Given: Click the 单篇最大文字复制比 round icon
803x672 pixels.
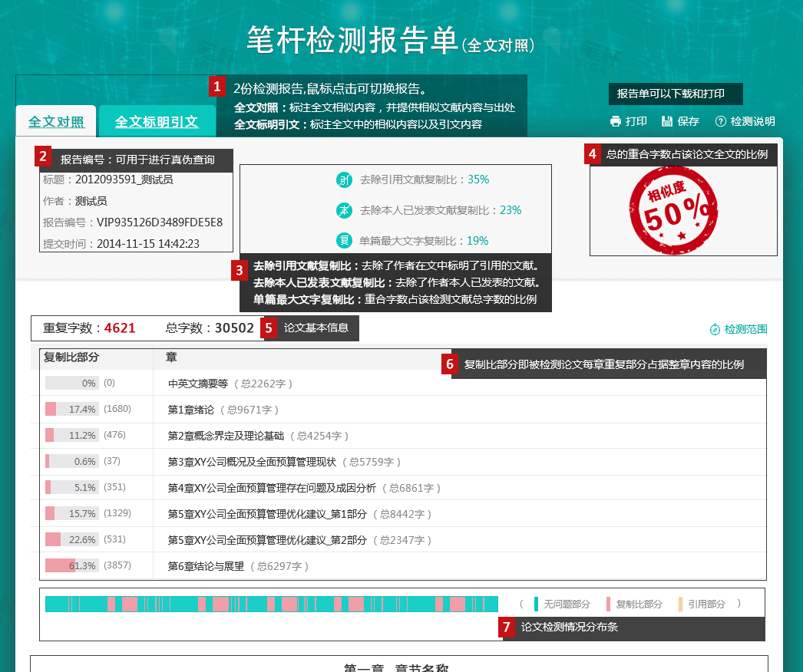Looking at the screenshot, I should coord(344,240).
